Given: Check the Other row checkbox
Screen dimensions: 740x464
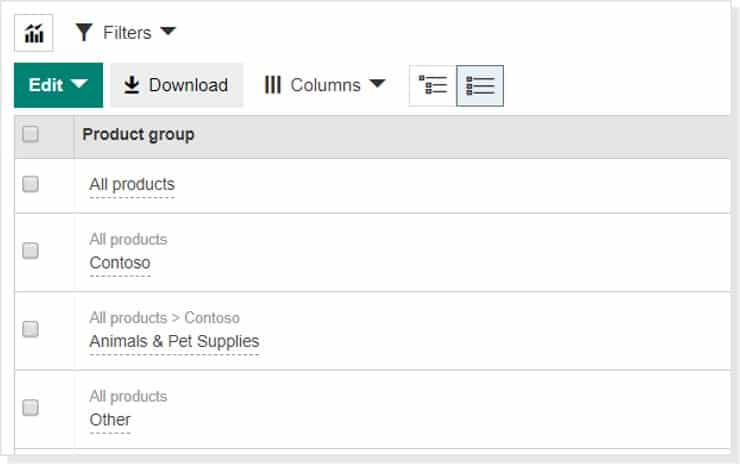Looking at the screenshot, I should pyautogui.click(x=31, y=407).
